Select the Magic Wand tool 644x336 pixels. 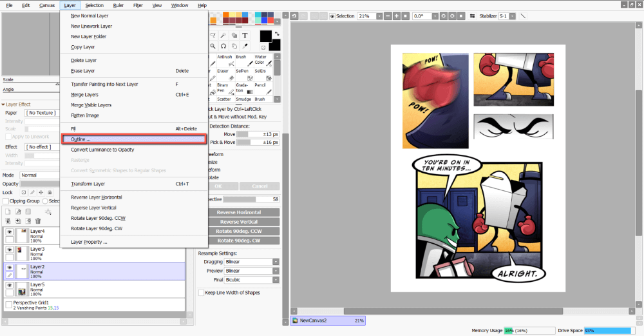[223, 35]
